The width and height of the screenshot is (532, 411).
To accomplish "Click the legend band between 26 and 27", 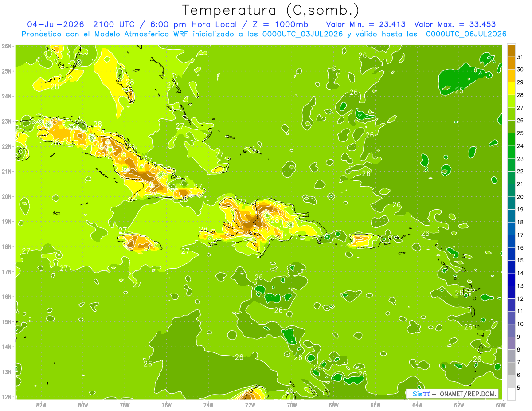I will [511, 114].
